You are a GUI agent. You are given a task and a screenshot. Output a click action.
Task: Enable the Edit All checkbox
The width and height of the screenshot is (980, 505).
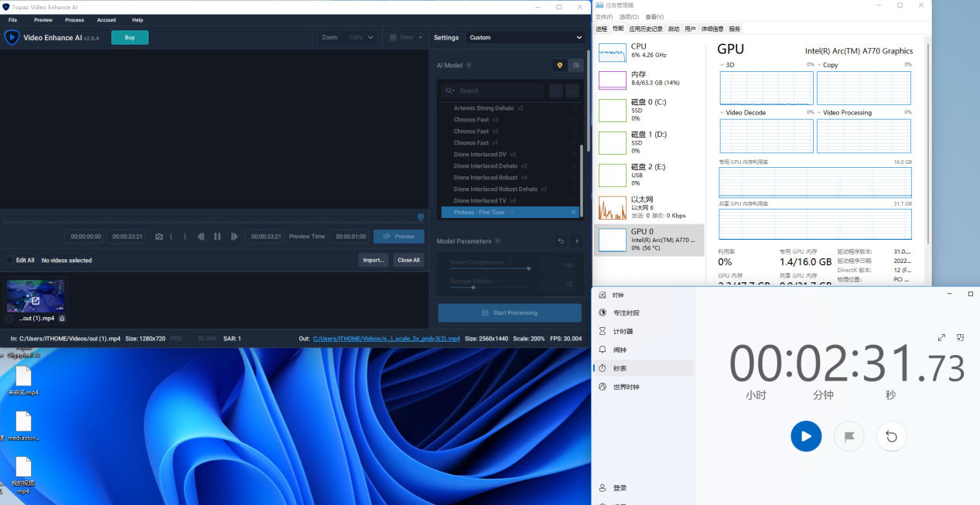pos(10,261)
